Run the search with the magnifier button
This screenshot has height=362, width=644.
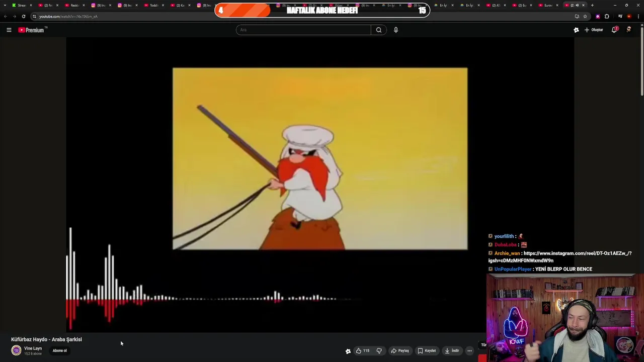[379, 30]
